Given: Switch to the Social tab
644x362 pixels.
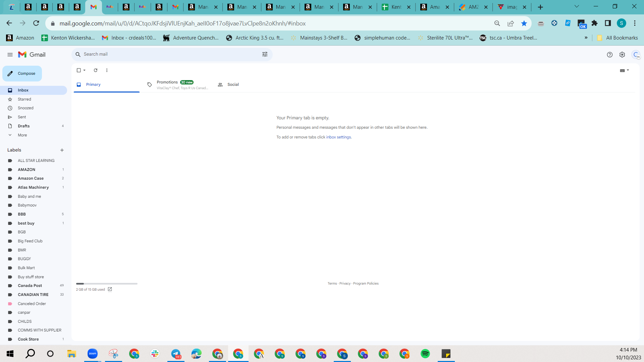Looking at the screenshot, I should (x=248, y=84).
